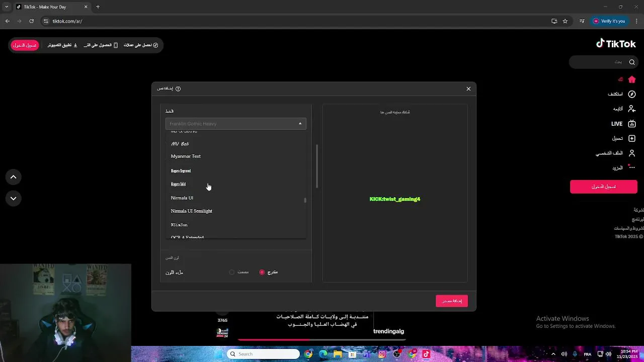This screenshot has width=644, height=362.
Task: Open the Profile person icon
Action: pyautogui.click(x=632, y=153)
